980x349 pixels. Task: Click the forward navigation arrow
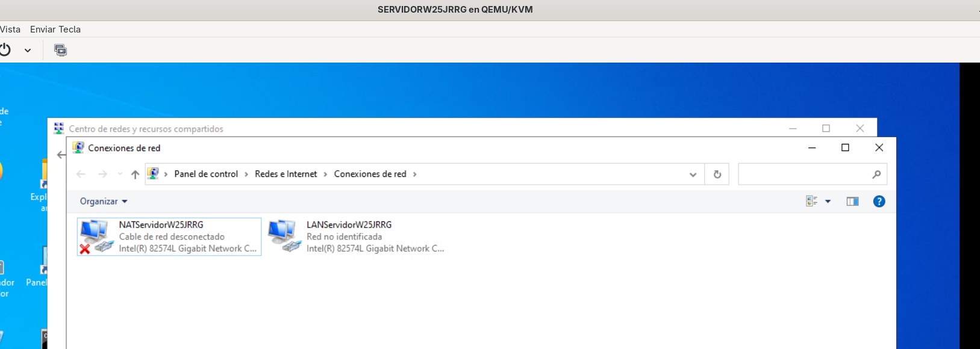(102, 174)
